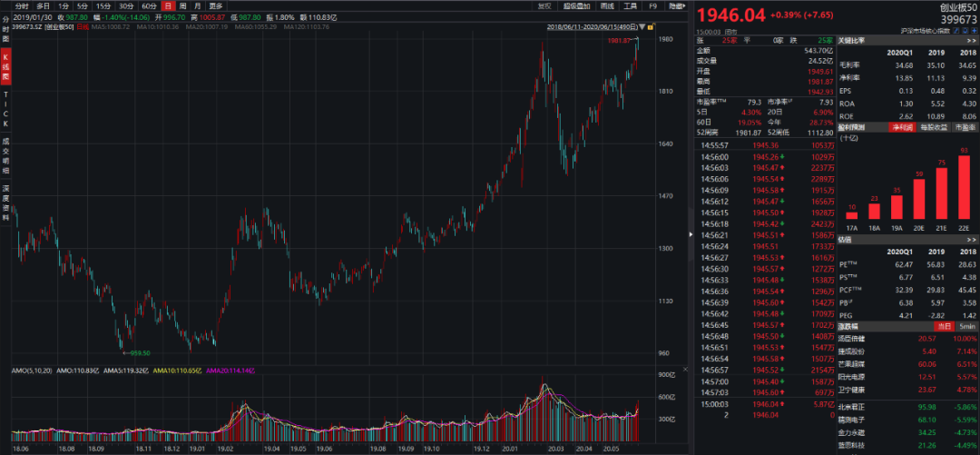Click the 复权 adjustment button
Screen dimensions: 980x455
point(544,5)
